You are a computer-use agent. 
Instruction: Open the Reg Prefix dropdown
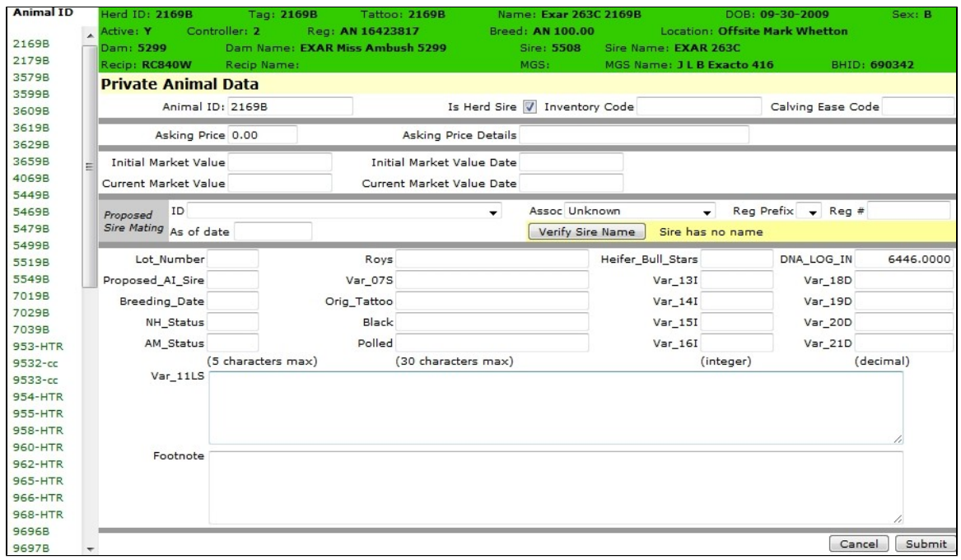(809, 211)
